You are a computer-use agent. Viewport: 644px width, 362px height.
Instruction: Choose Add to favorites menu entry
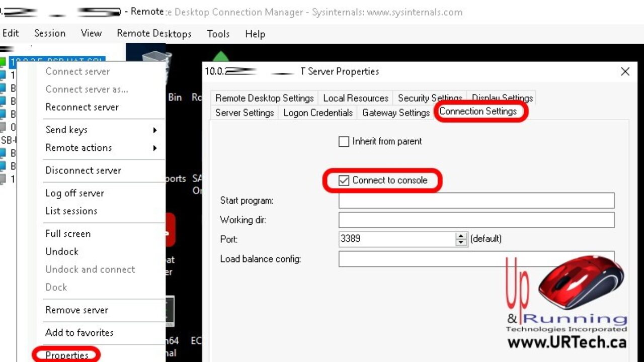[79, 332]
